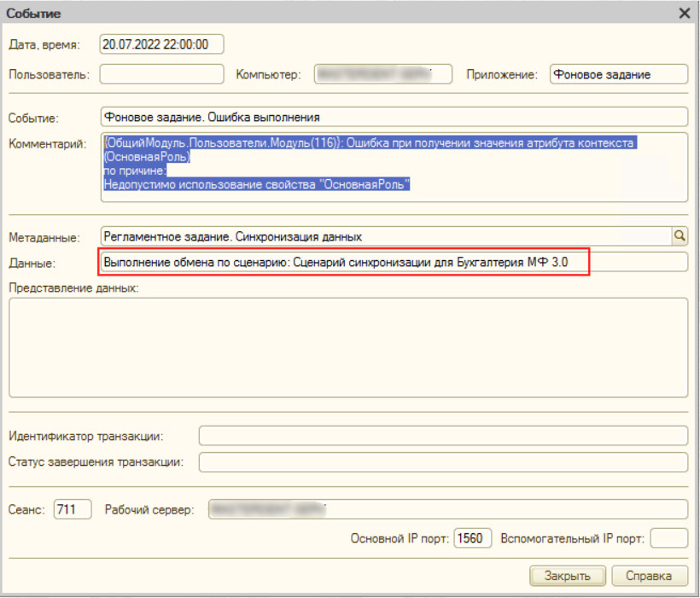Click the Статус завершения транзакции field
The image size is (700, 598).
[x=442, y=462]
